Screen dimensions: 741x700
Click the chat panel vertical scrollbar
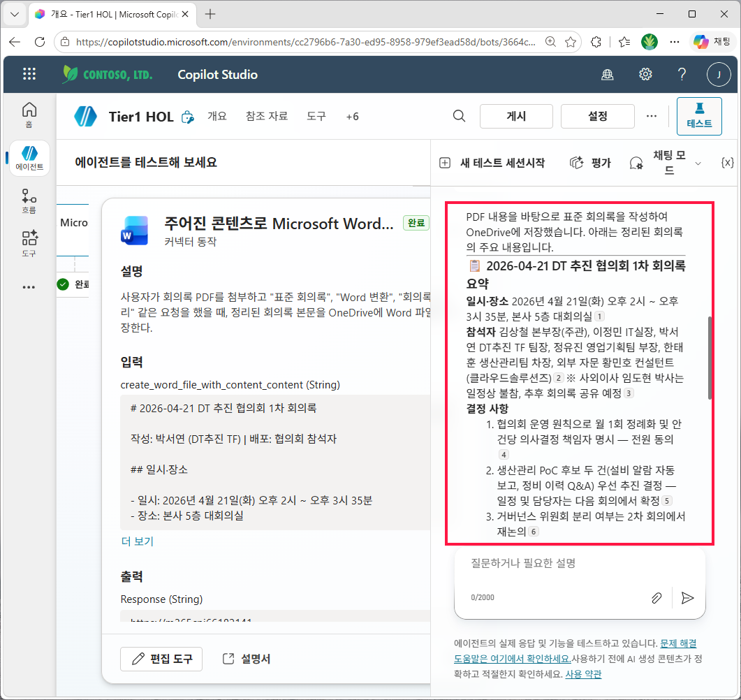tap(710, 358)
